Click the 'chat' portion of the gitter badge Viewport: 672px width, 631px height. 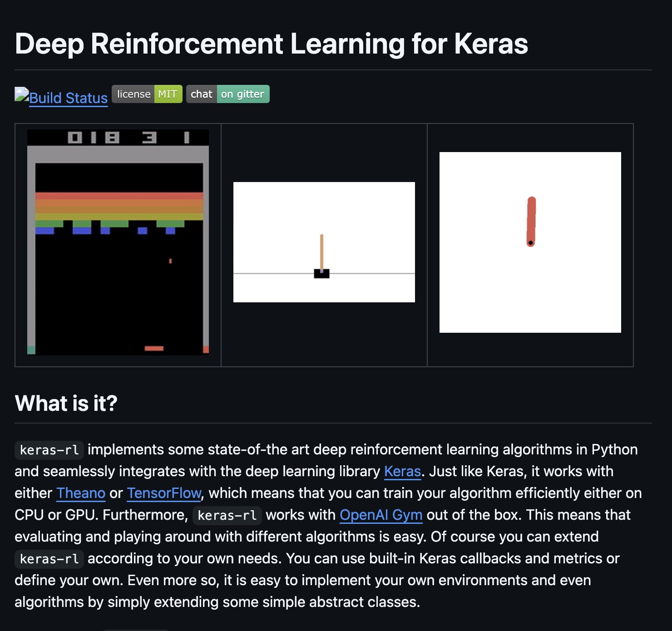pos(201,94)
